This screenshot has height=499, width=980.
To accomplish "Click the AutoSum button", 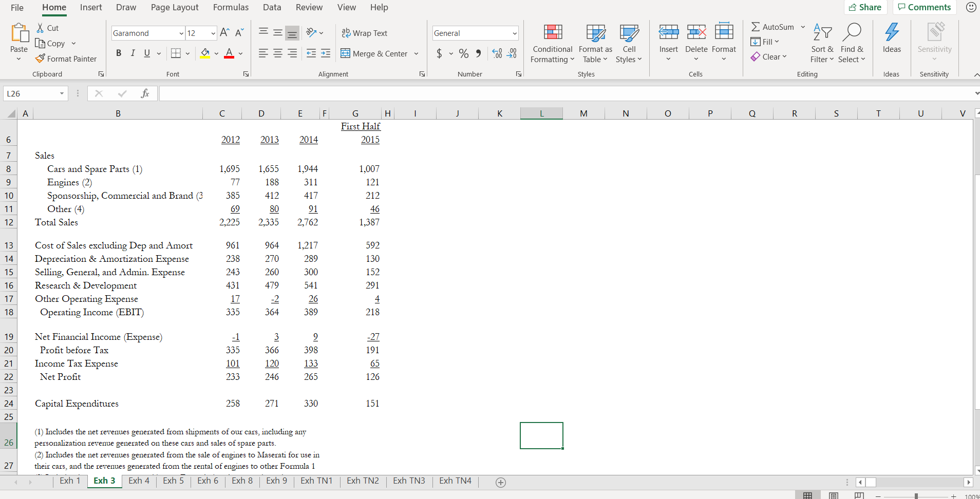I will pos(772,27).
